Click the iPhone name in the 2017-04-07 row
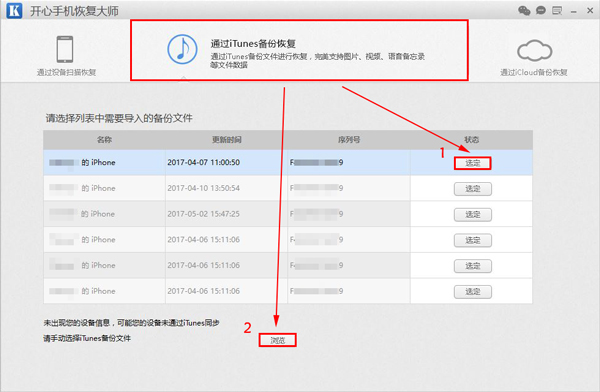Image resolution: width=600 pixels, height=392 pixels. click(x=82, y=162)
